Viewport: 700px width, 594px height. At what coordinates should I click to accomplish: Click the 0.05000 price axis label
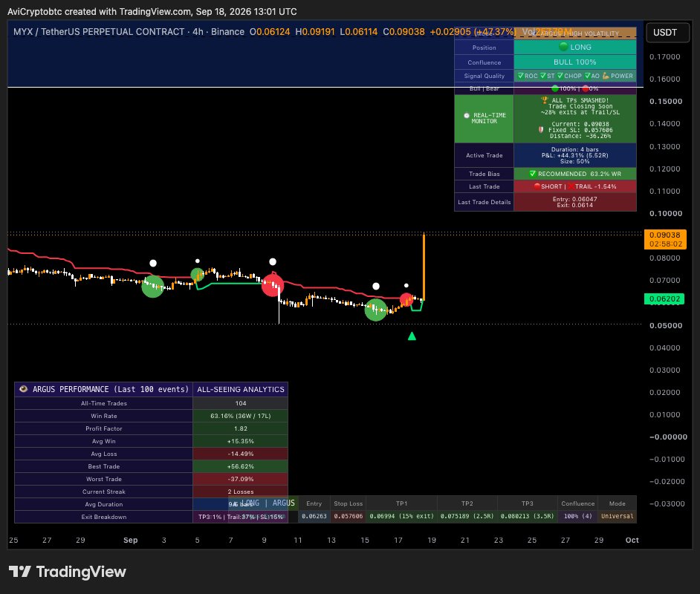pos(666,325)
